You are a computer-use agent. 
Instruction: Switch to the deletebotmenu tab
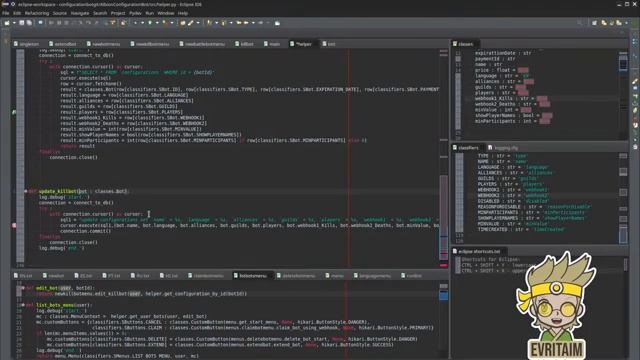pyautogui.click(x=296, y=276)
